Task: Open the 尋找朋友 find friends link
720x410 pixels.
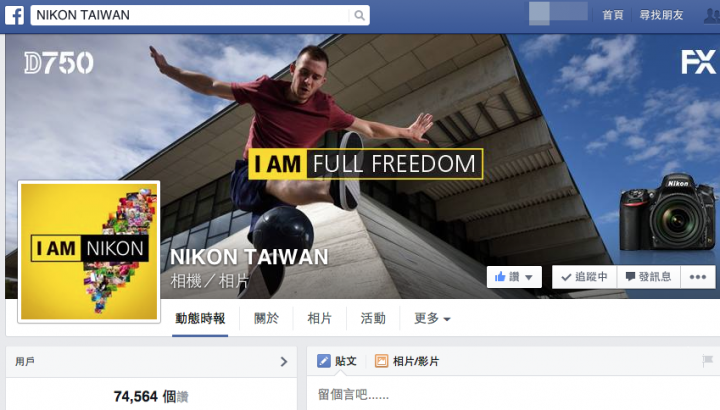Action: tap(661, 15)
